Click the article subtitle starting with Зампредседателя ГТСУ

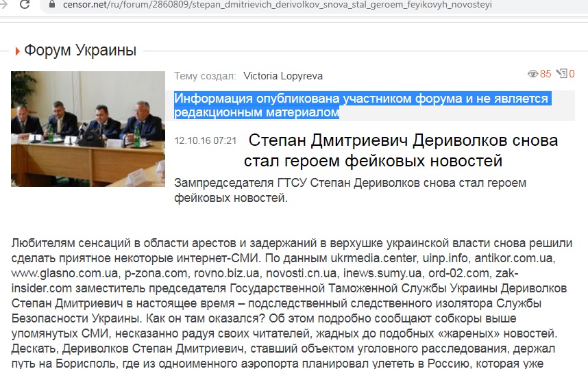pyautogui.click(x=350, y=191)
